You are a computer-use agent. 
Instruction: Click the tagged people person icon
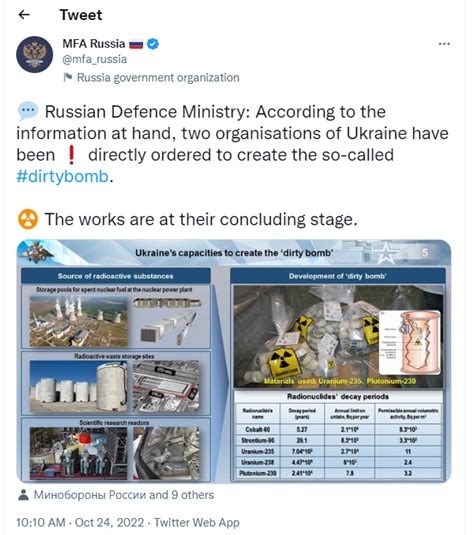tap(24, 495)
